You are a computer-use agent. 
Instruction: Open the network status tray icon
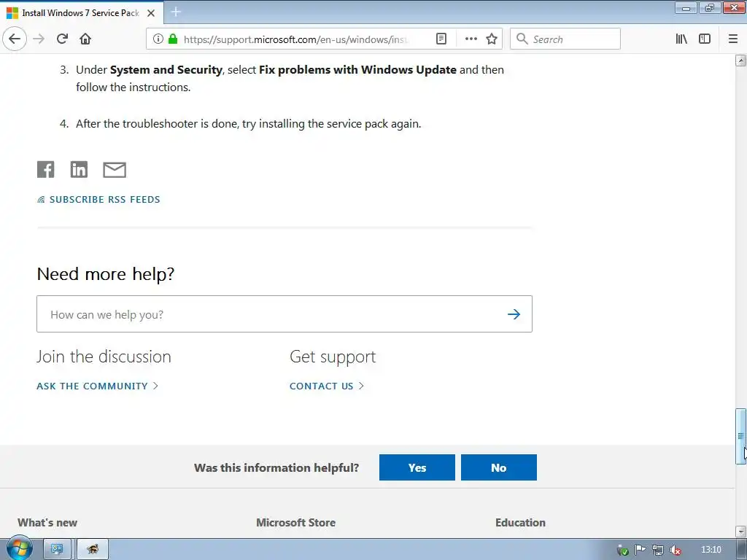[x=657, y=550]
